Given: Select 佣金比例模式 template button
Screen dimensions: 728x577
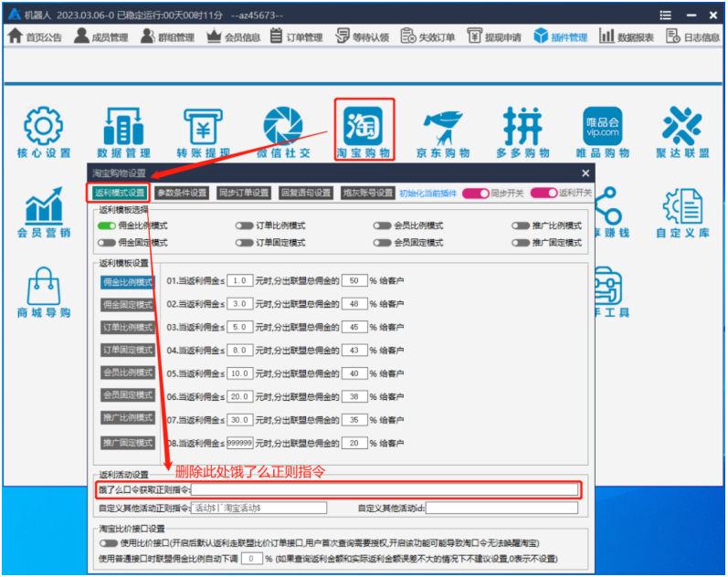Looking at the screenshot, I should pyautogui.click(x=128, y=282).
